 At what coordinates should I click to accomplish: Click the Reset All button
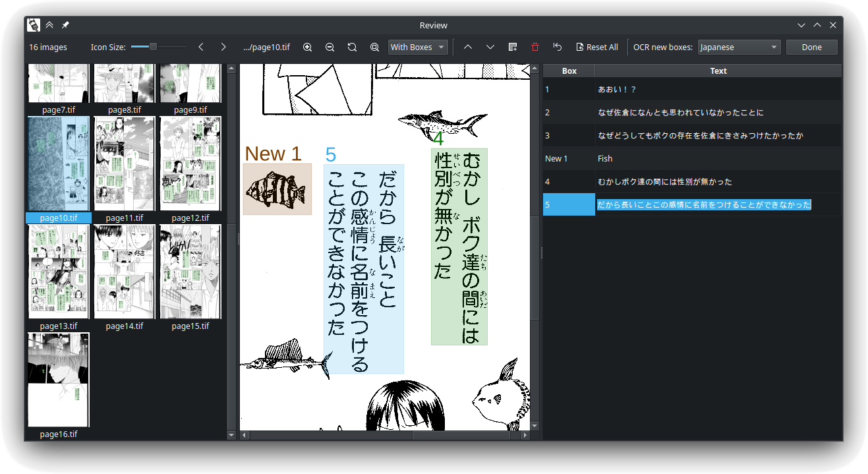point(596,47)
